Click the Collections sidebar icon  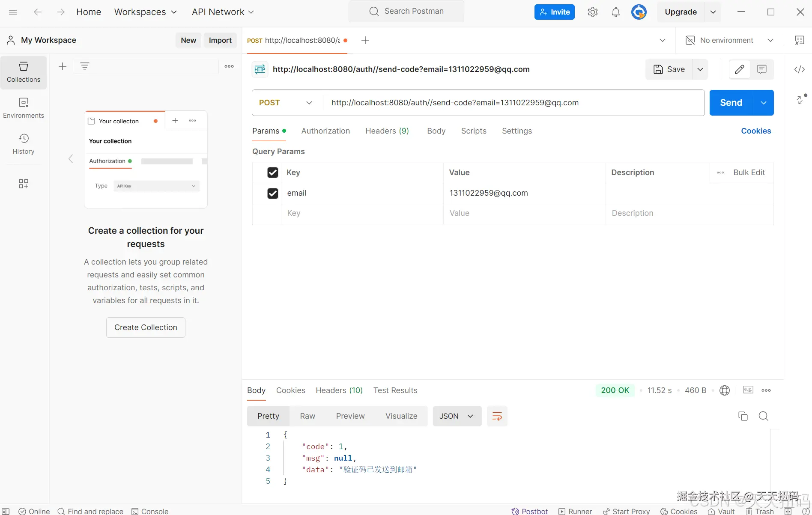[x=24, y=72]
